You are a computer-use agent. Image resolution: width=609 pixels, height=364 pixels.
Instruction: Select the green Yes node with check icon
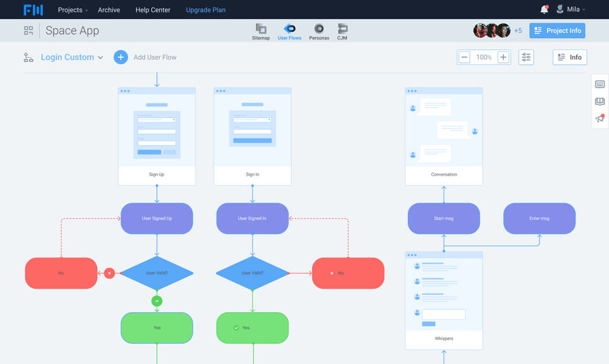point(252,328)
